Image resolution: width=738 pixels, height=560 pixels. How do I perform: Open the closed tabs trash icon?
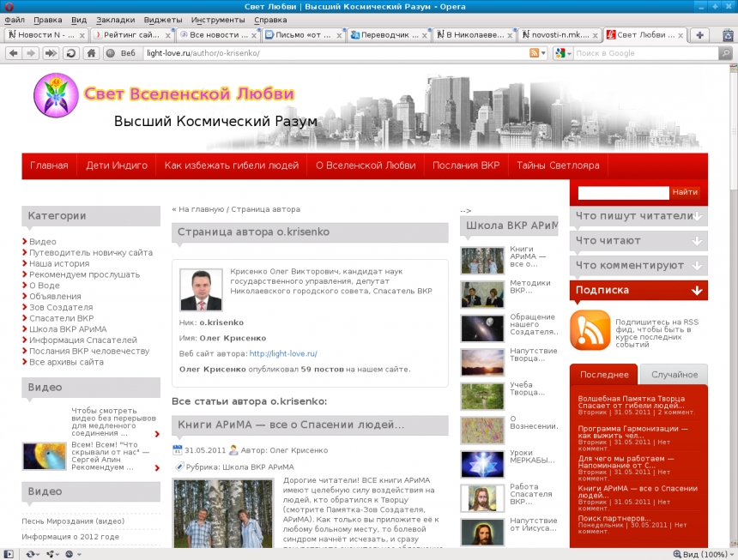[x=727, y=35]
